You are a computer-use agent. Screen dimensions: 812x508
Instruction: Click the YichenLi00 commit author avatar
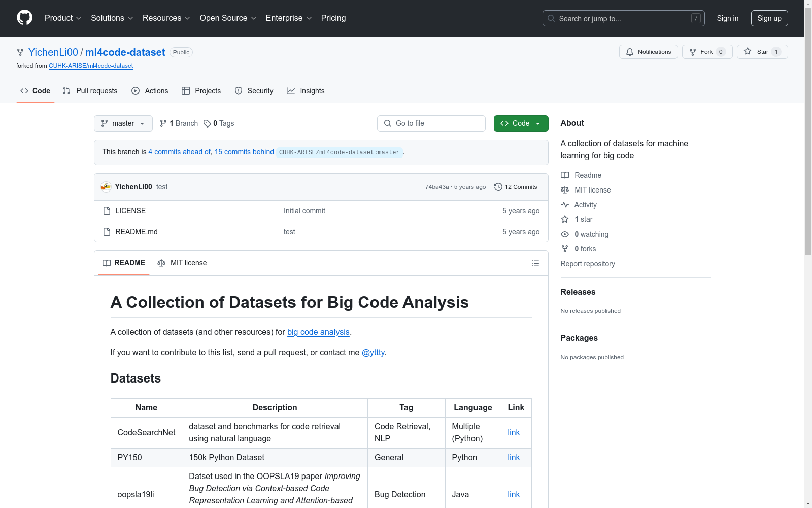point(106,187)
